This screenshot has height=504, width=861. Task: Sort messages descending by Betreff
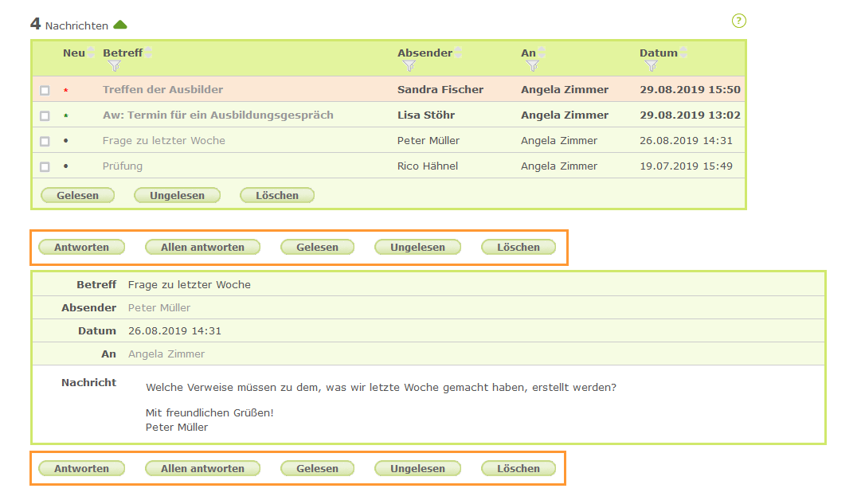[x=148, y=56]
